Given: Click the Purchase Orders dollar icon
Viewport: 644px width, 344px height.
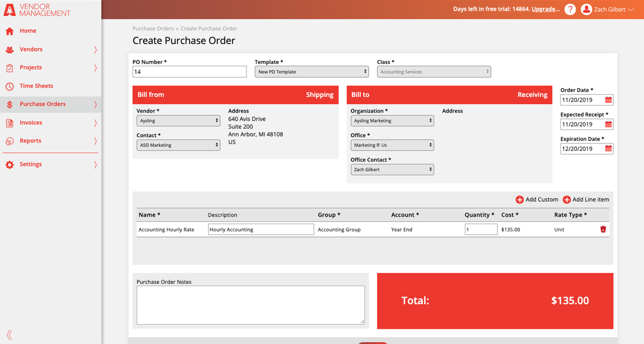Looking at the screenshot, I should click(x=9, y=104).
